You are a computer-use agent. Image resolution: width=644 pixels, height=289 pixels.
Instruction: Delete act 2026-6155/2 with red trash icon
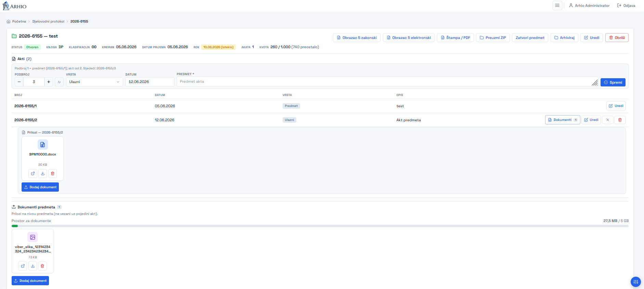(620, 120)
